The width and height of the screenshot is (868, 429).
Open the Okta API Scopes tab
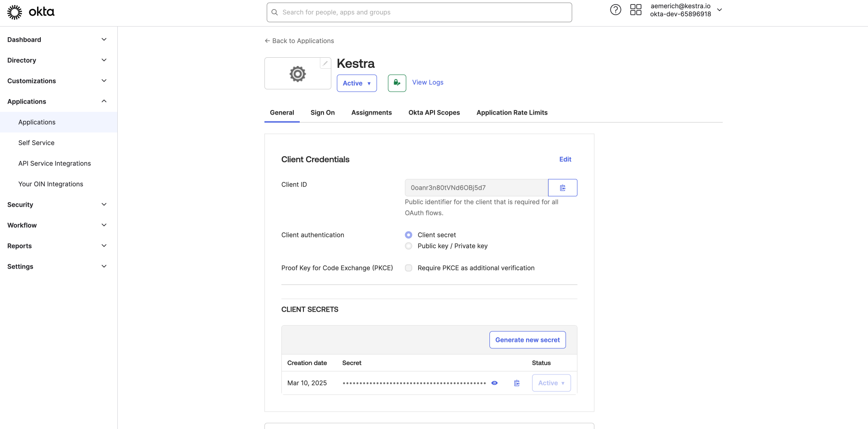pos(434,113)
